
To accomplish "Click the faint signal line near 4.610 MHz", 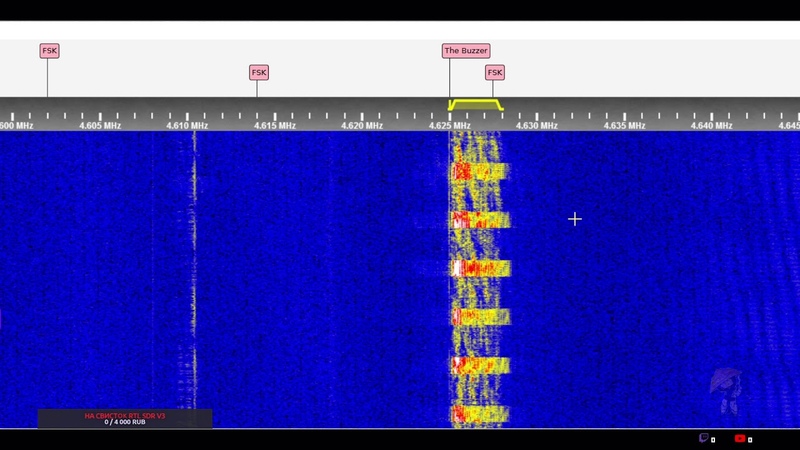I will [x=194, y=250].
